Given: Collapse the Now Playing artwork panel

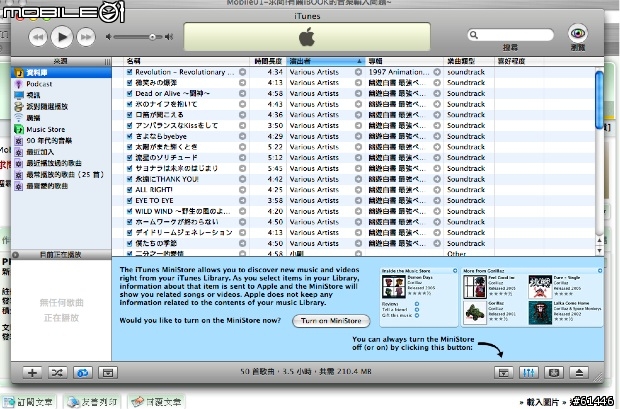Looking at the screenshot, I should click(x=15, y=255).
